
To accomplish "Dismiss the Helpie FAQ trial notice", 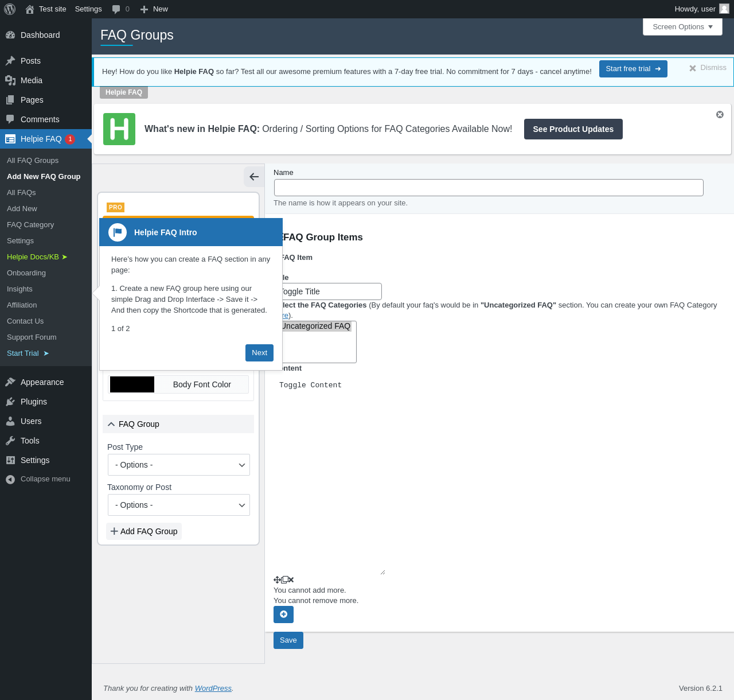I will pos(708,68).
